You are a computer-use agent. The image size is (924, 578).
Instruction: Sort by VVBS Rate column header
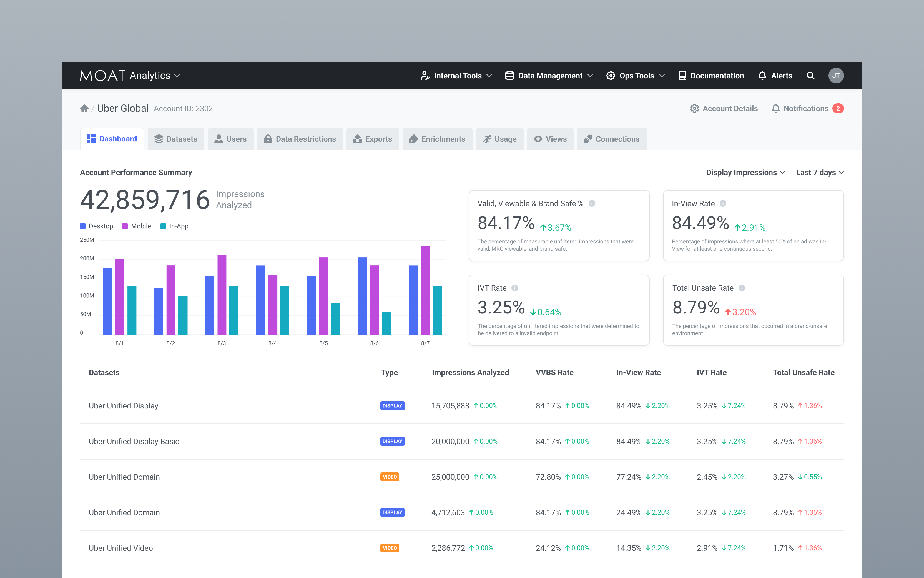[x=554, y=372]
